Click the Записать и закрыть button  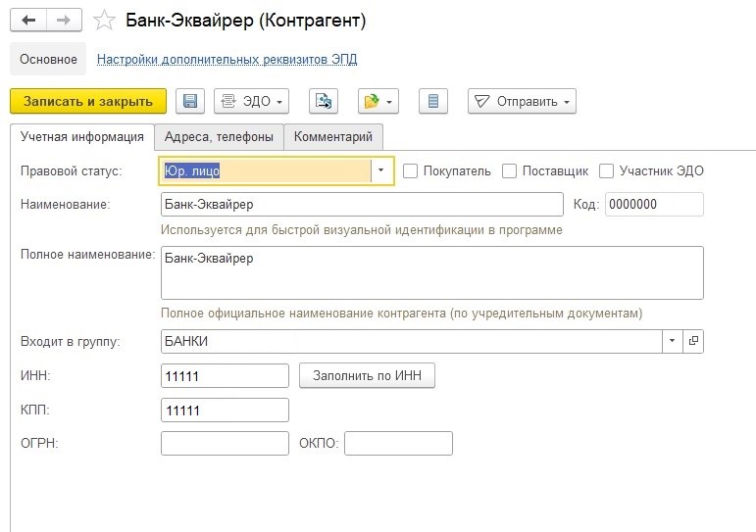pyautogui.click(x=88, y=101)
